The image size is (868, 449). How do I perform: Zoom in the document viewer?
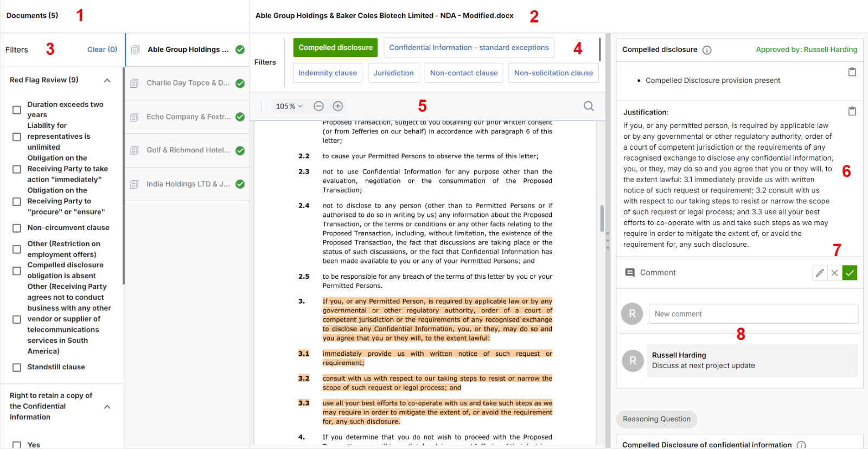pos(337,106)
